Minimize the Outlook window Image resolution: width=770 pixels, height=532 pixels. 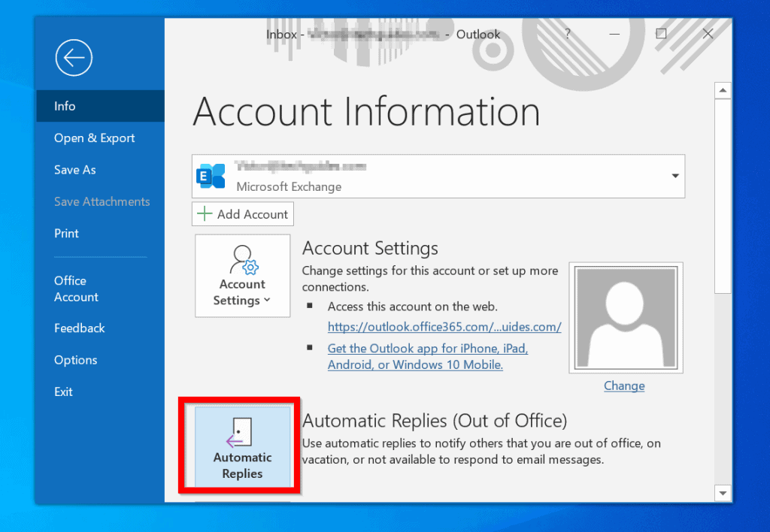[x=614, y=34]
